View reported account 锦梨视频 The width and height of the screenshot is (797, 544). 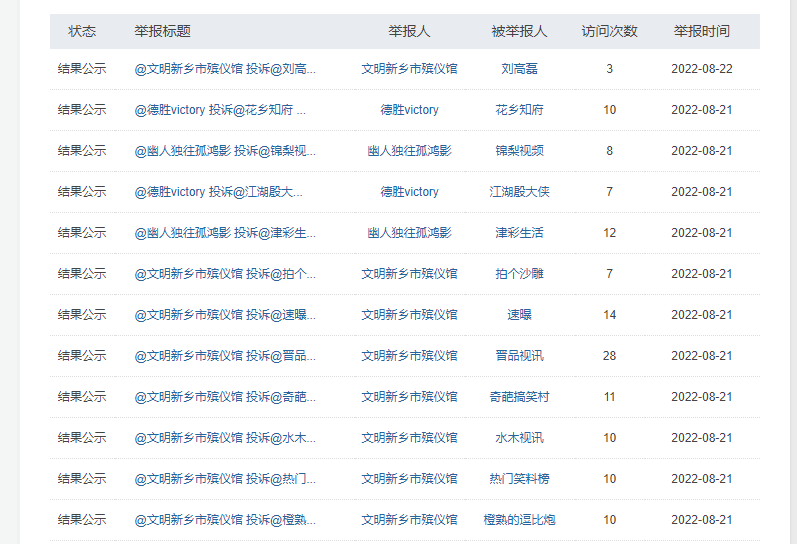tap(519, 151)
